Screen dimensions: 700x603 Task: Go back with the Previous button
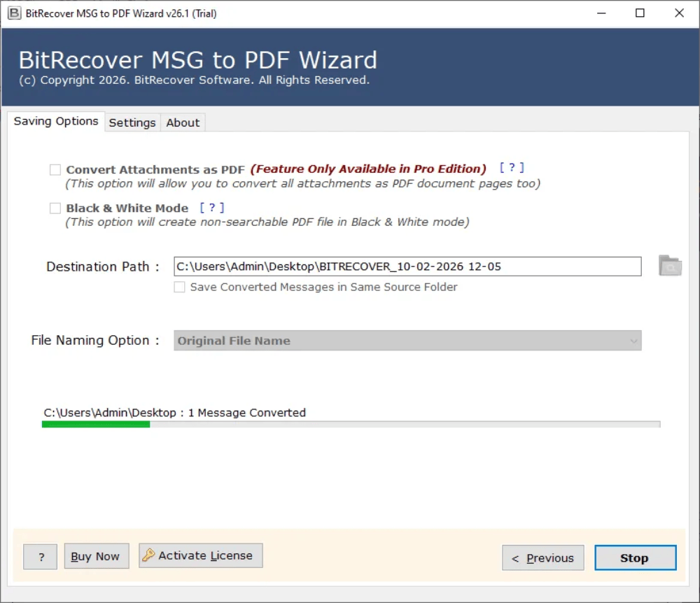pos(542,558)
